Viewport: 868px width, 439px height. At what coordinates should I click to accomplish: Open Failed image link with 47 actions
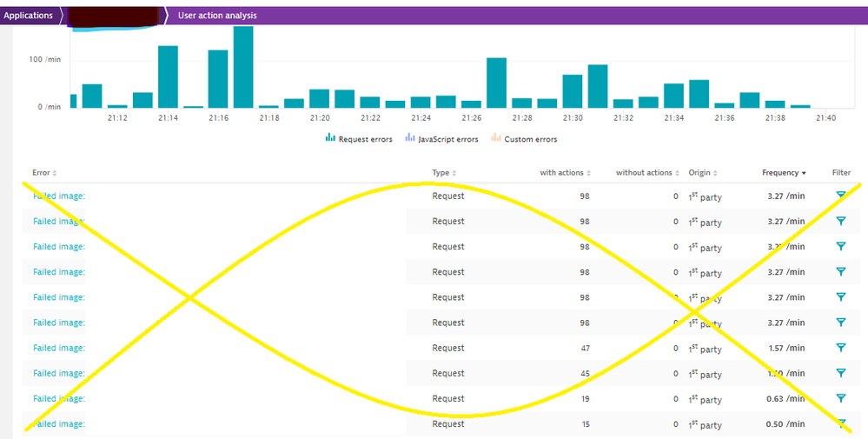pos(59,348)
